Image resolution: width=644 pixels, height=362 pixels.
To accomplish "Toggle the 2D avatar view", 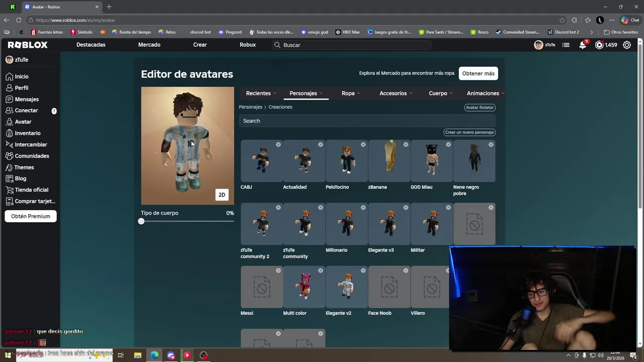I will tap(222, 195).
